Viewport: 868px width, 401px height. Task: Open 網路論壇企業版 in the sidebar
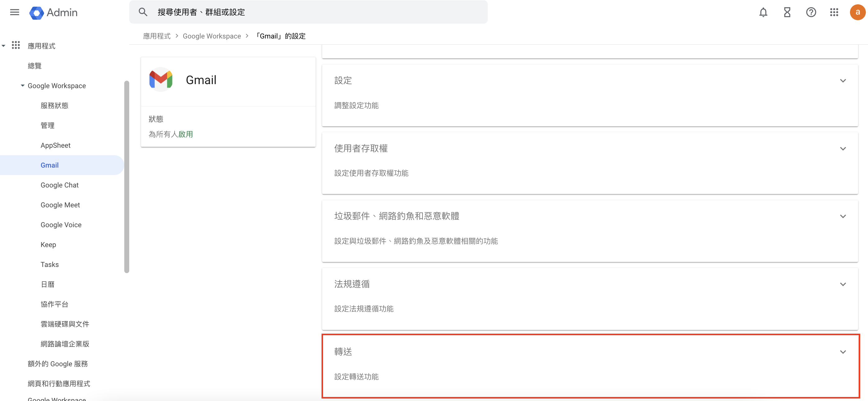click(x=65, y=344)
